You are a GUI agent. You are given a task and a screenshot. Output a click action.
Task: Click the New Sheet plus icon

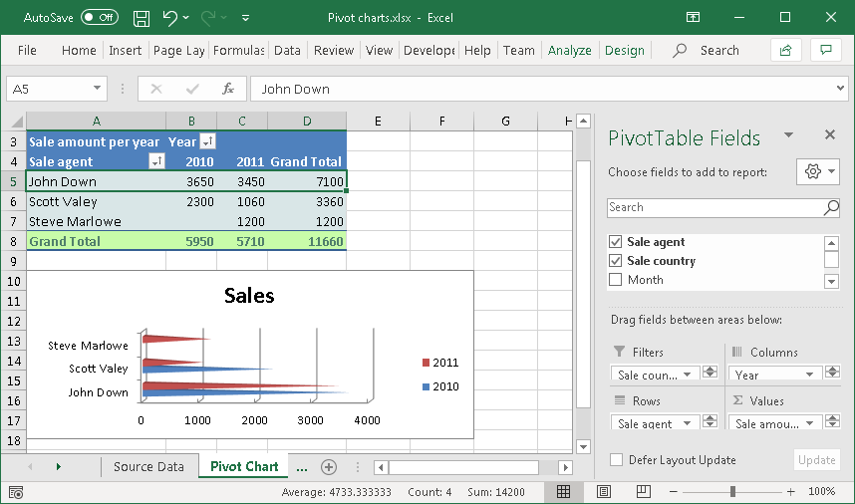coord(329,466)
